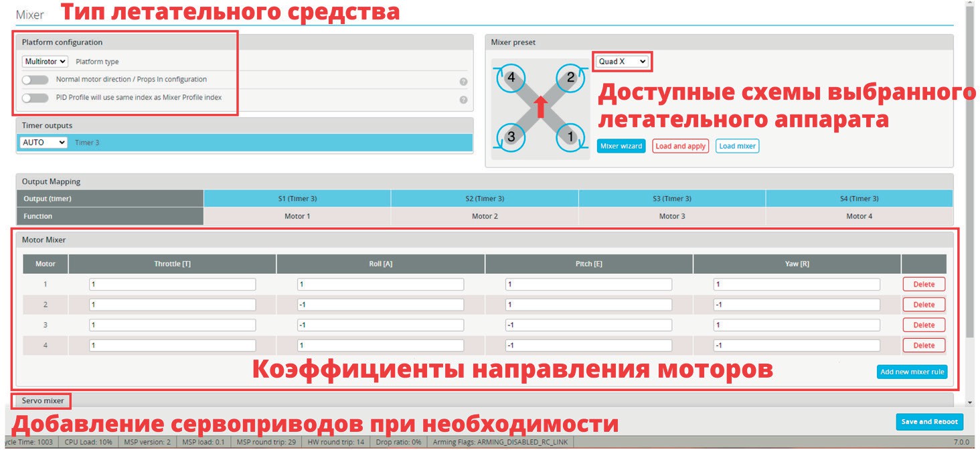Click the Load mixer button
The width and height of the screenshot is (980, 450).
click(x=737, y=146)
